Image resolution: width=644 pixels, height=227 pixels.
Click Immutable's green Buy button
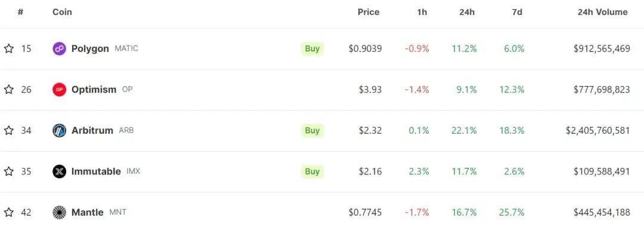coord(312,171)
